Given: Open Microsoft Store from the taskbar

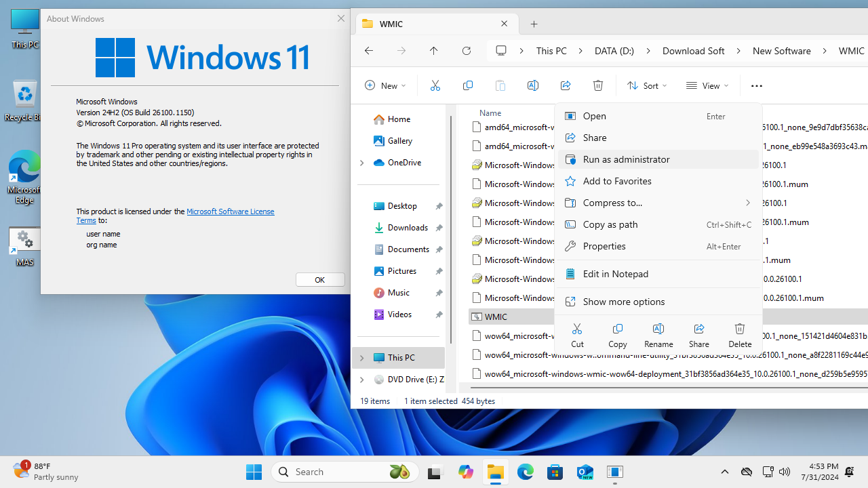Looking at the screenshot, I should coord(555,472).
